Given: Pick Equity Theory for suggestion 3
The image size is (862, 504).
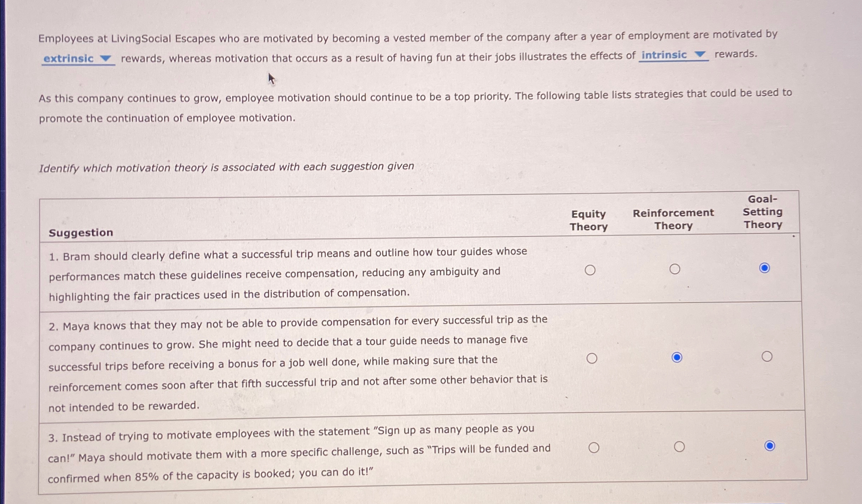Looking at the screenshot, I should point(594,448).
